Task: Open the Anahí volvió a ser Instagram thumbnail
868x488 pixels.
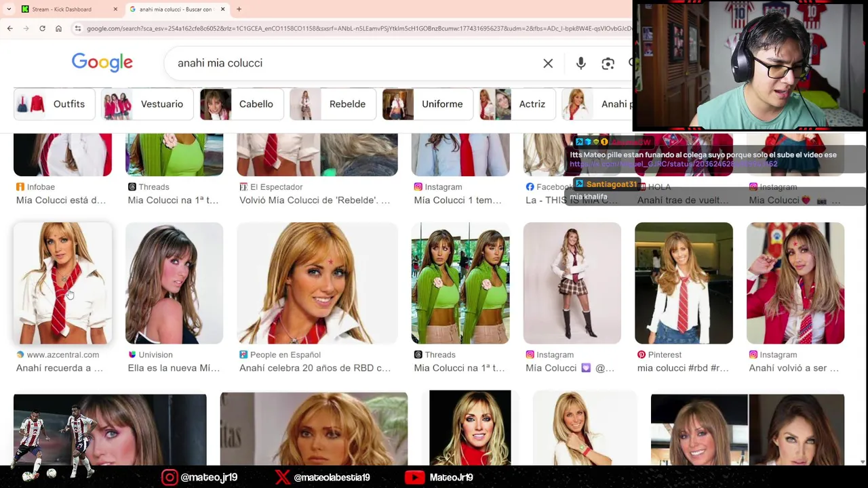Action: (x=795, y=283)
